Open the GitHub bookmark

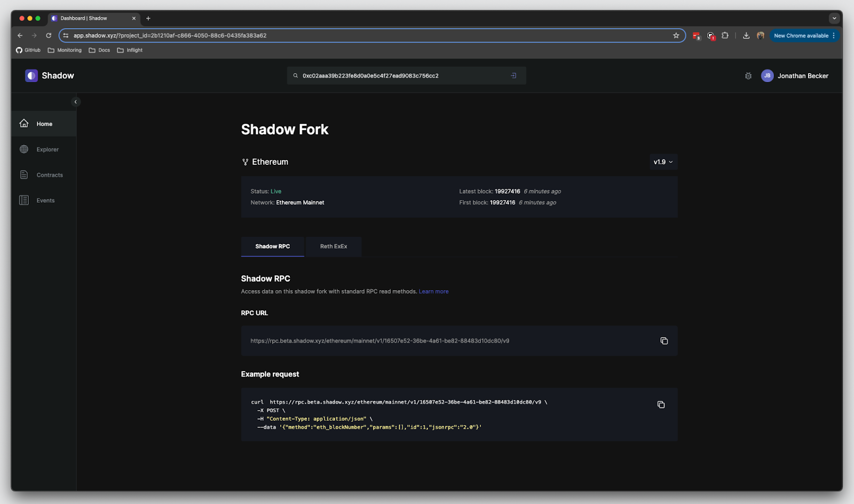(28, 50)
